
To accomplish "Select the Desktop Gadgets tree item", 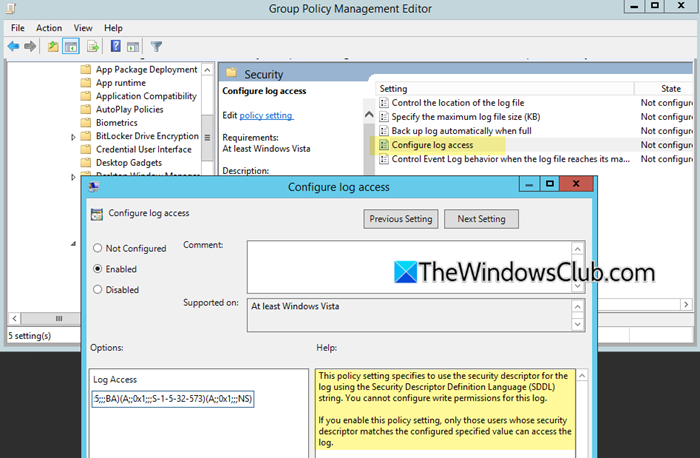I will [129, 163].
